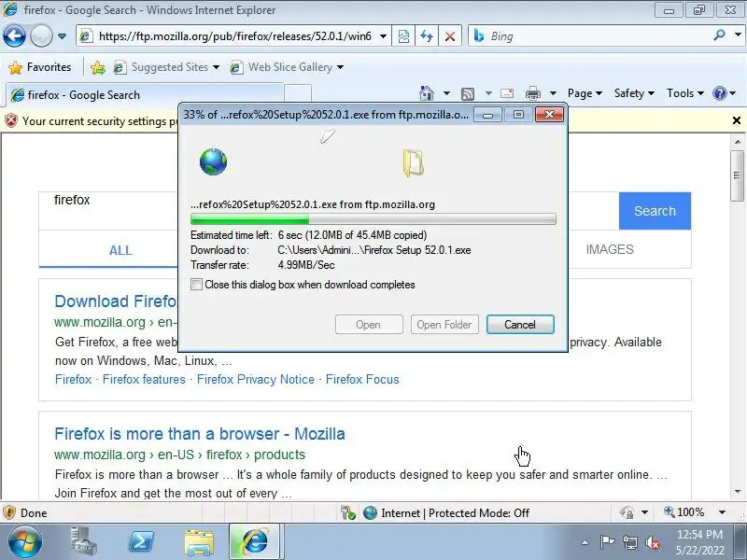Open the Firefox Focus sublink

tap(362, 380)
